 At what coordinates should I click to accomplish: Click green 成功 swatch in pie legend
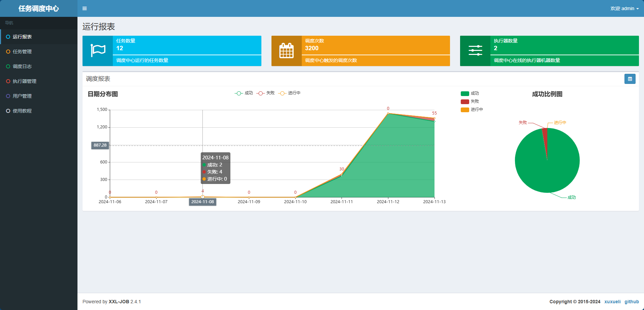tap(465, 94)
